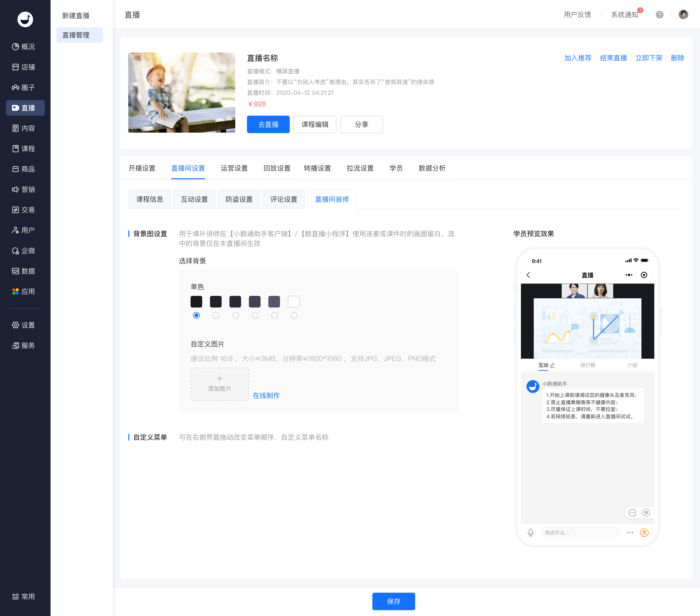
Task: Click the 删除 delete link
Action: (x=677, y=58)
